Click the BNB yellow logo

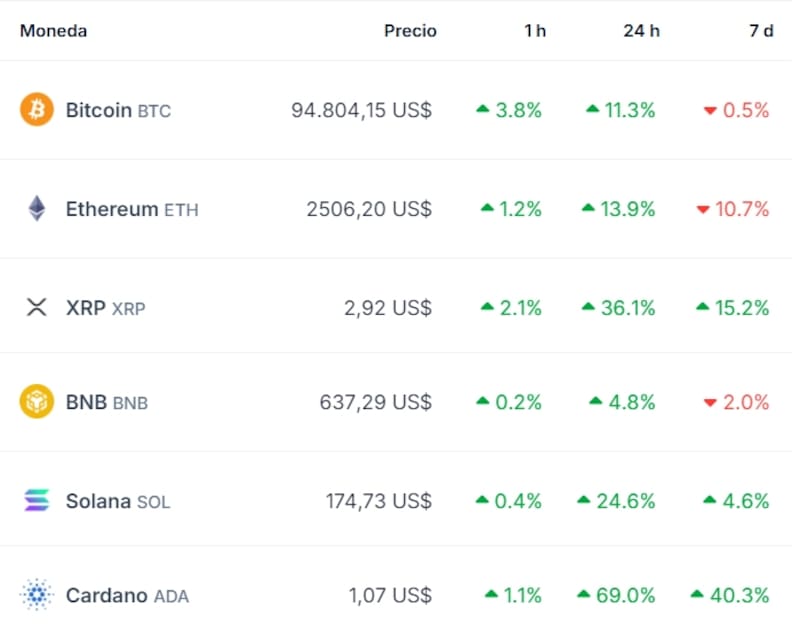coord(36,402)
